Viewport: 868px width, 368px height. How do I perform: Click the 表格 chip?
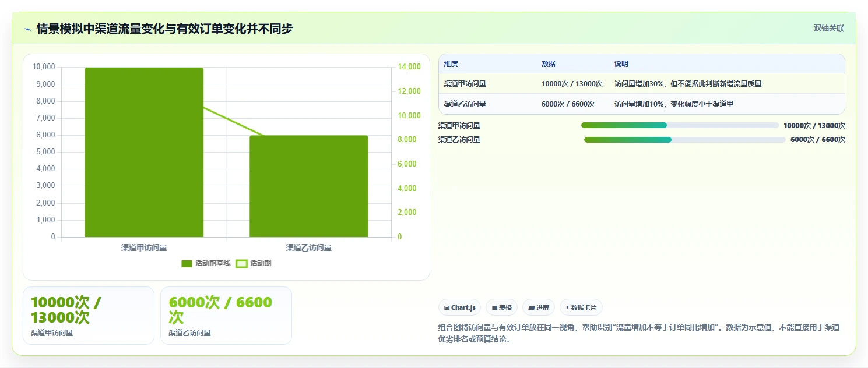[x=501, y=307]
